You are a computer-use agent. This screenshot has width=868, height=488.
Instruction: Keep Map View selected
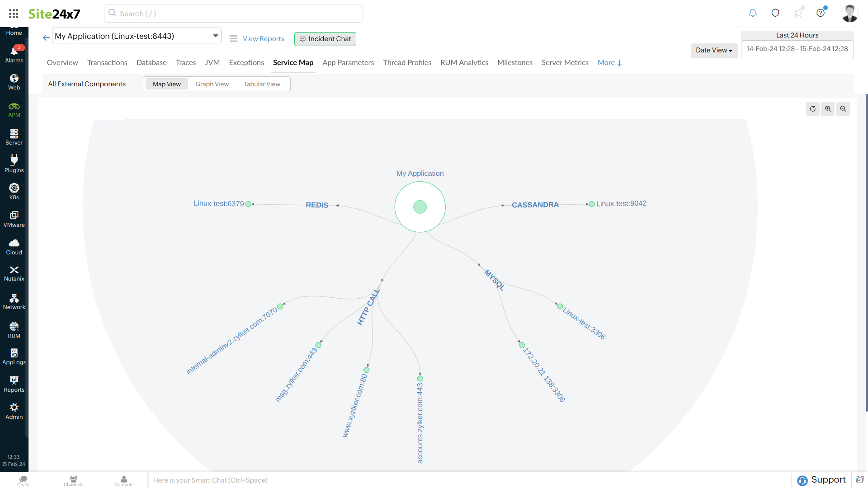click(x=166, y=84)
